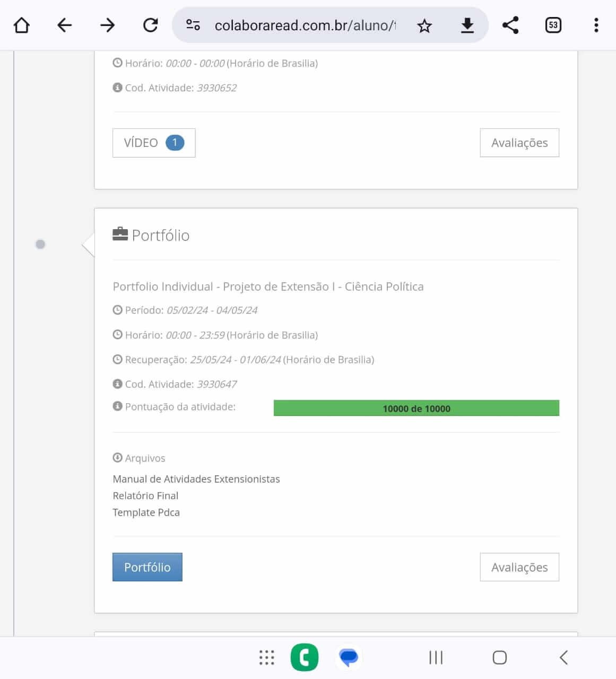The image size is (616, 679).
Task: Open the tab switcher showing 53 tabs
Action: pos(553,25)
